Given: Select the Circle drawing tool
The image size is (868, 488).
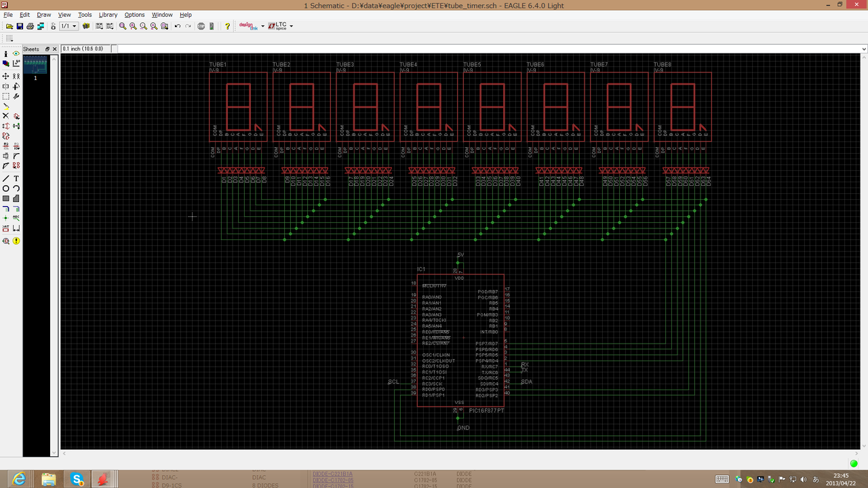Looking at the screenshot, I should click(5, 188).
